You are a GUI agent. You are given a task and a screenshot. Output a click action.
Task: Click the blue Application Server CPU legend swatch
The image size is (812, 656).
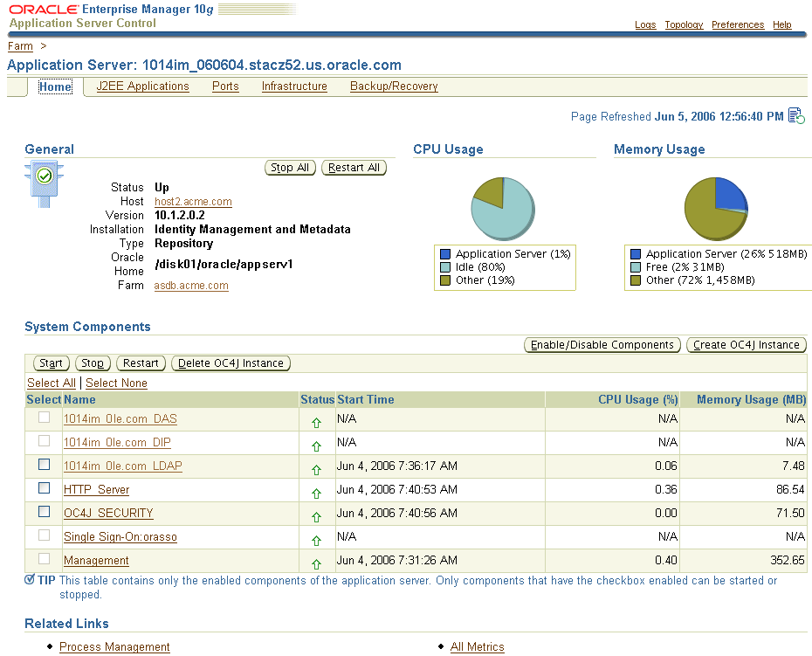pos(444,254)
